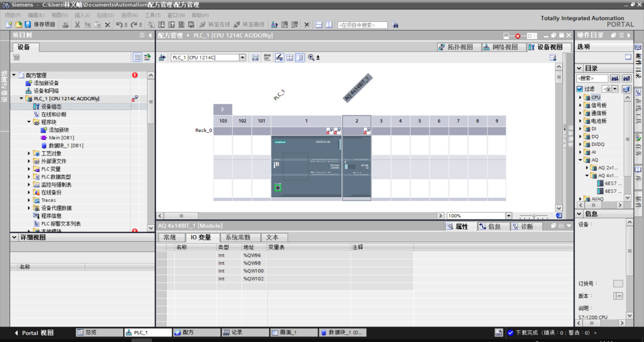Toggle the catalog options icon under 选项
Screen dimensions: 644x342
628,57
